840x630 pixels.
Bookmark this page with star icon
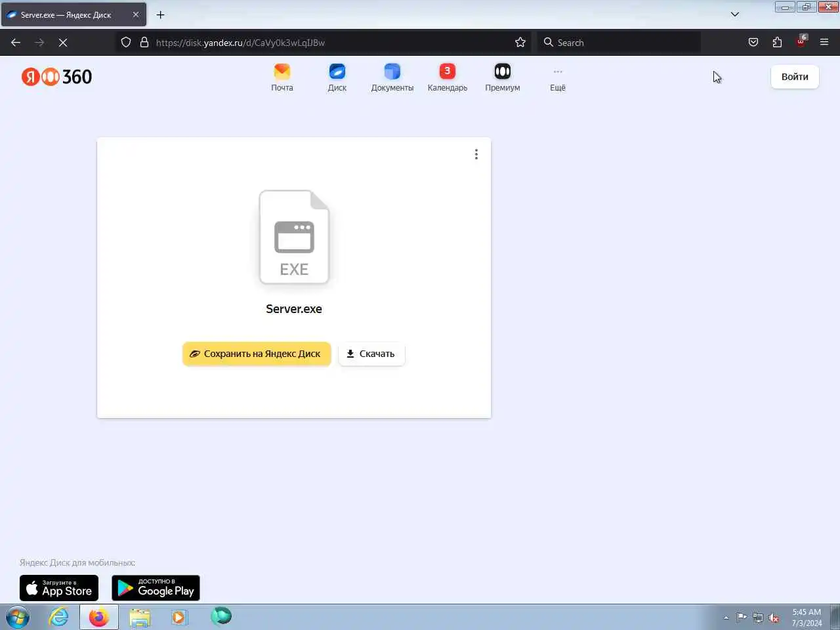click(x=520, y=43)
